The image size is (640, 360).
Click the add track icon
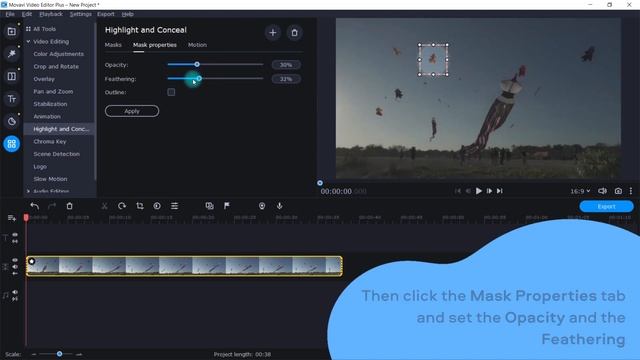11,218
